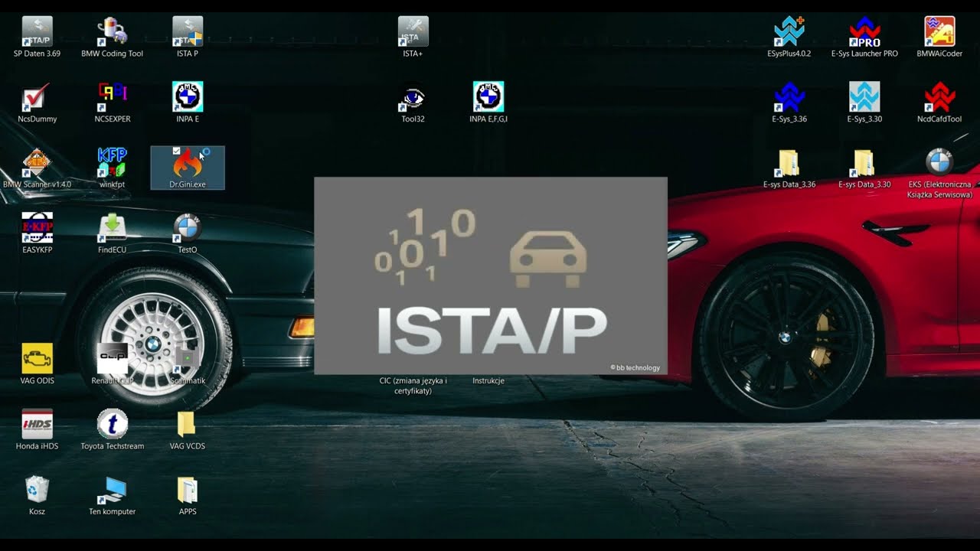This screenshot has height=551, width=980.
Task: Open NCSEXPER desktop icon
Action: 112,97
